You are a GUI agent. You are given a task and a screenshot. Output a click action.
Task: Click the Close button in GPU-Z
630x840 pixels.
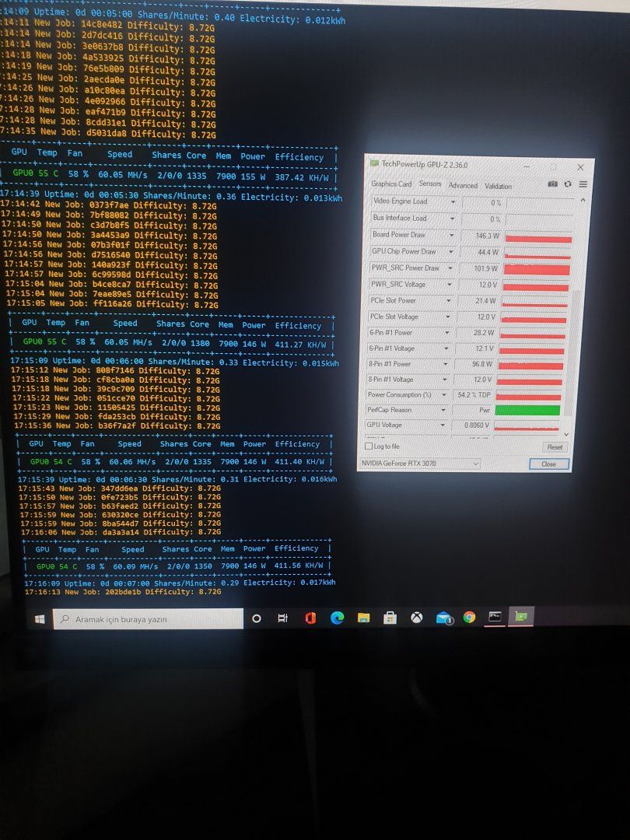[x=548, y=464]
